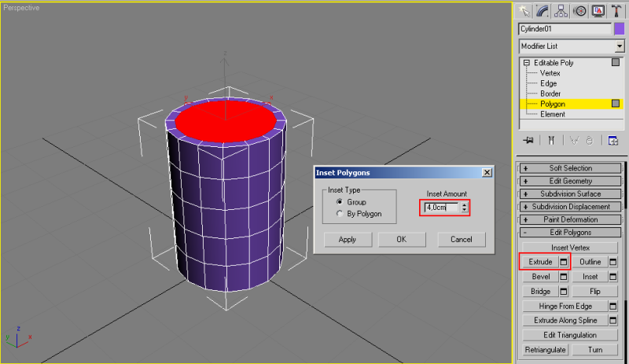The image size is (629, 364).
Task: Click the Insert Vertex button
Action: click(x=570, y=248)
